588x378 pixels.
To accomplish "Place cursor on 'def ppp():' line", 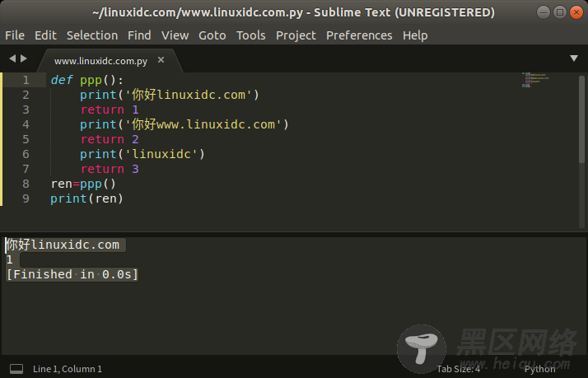I will point(87,80).
